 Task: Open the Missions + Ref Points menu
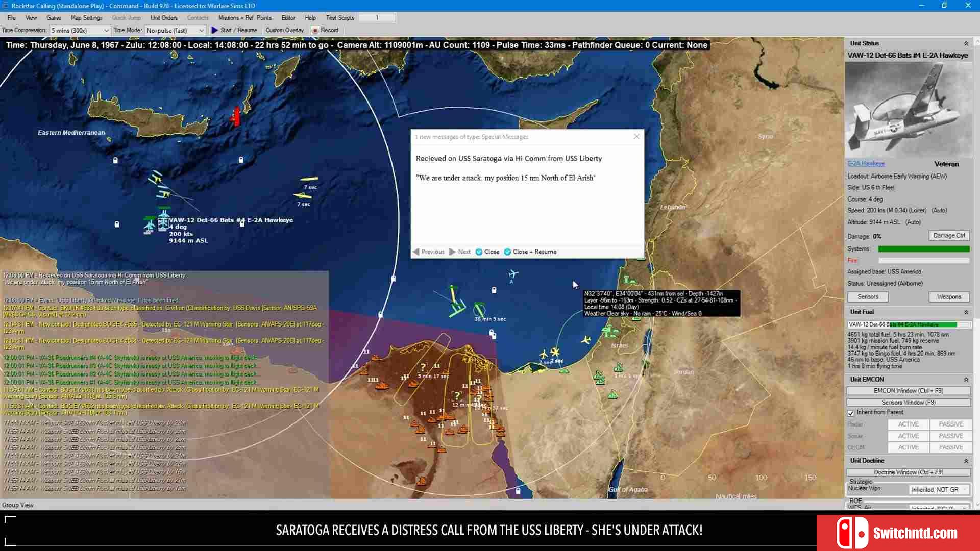click(245, 17)
